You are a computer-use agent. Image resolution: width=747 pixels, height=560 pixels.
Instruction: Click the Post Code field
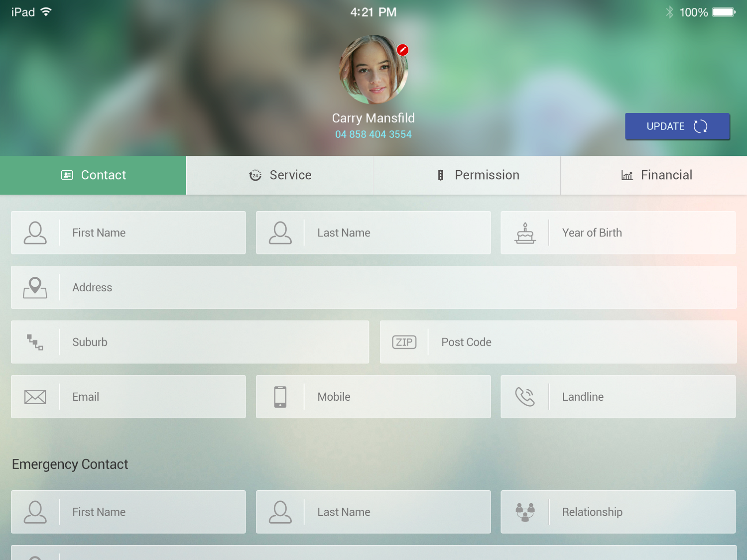558,342
